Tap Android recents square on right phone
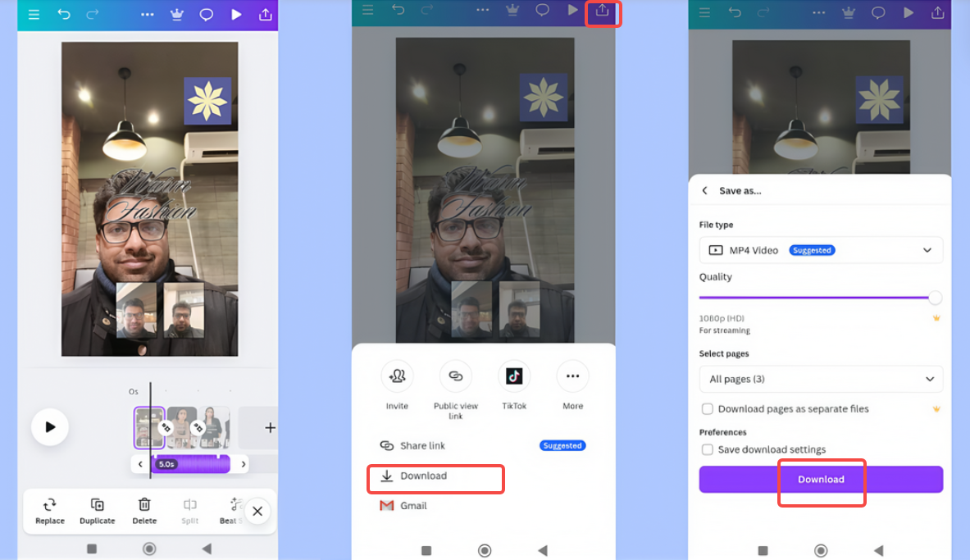970x560 pixels. click(x=763, y=550)
